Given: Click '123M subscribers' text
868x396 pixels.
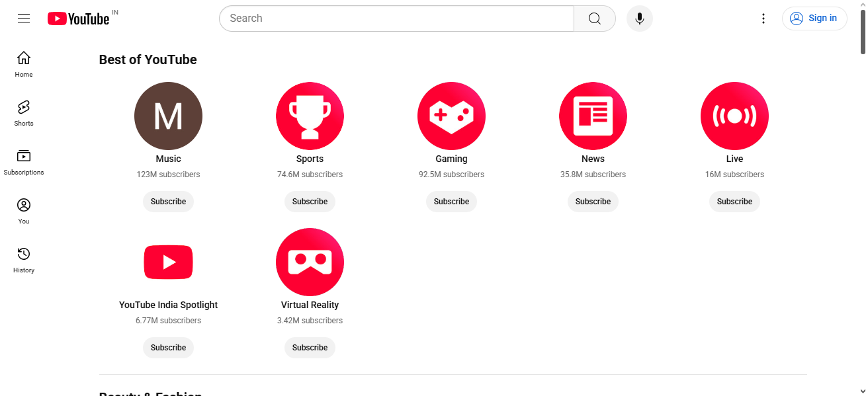Looking at the screenshot, I should click(x=168, y=175).
